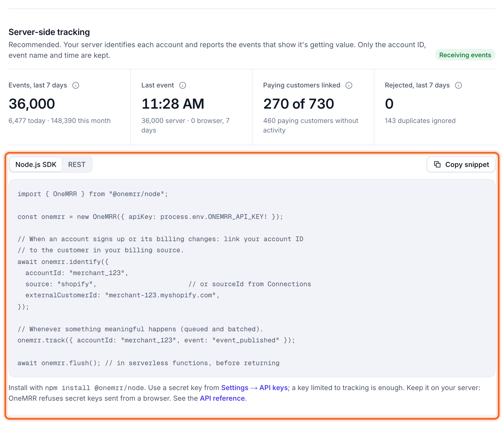Image resolution: width=504 pixels, height=424 pixels.
Task: Open info icon beside Events, last 7 days
Action: coord(76,85)
